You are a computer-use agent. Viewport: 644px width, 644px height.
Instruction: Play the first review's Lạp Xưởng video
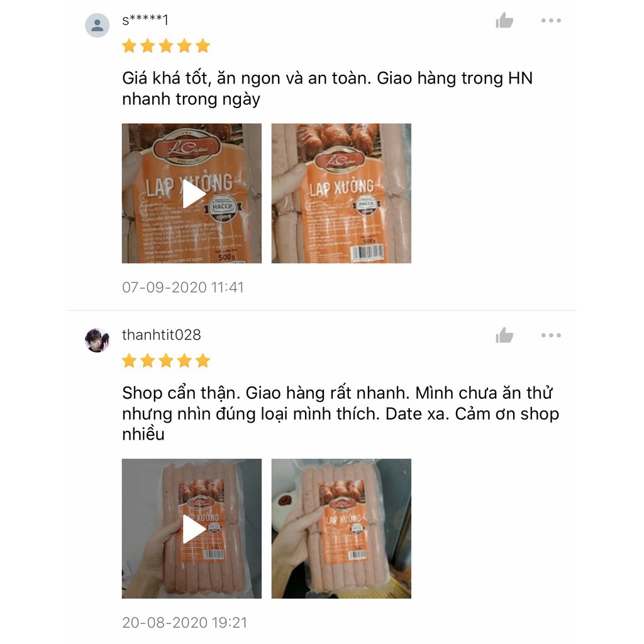(x=192, y=194)
